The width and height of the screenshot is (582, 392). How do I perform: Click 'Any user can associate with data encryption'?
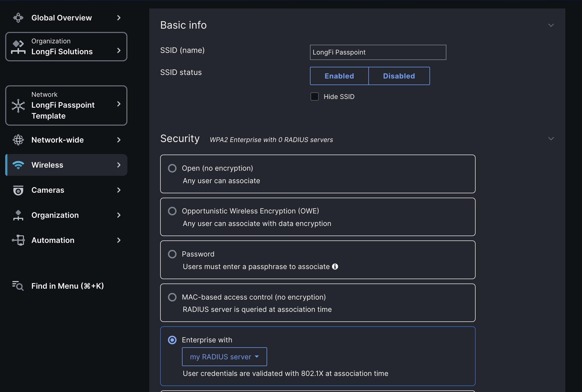(257, 224)
